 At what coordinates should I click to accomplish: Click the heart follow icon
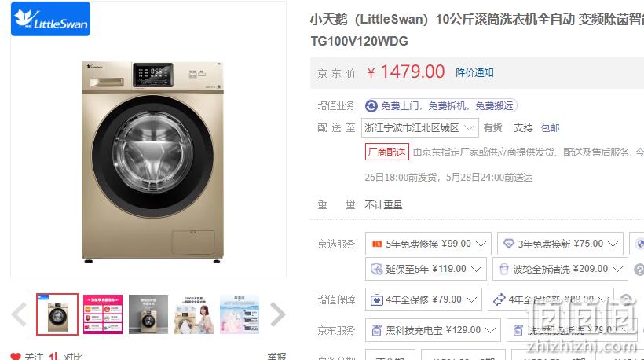click(x=16, y=356)
